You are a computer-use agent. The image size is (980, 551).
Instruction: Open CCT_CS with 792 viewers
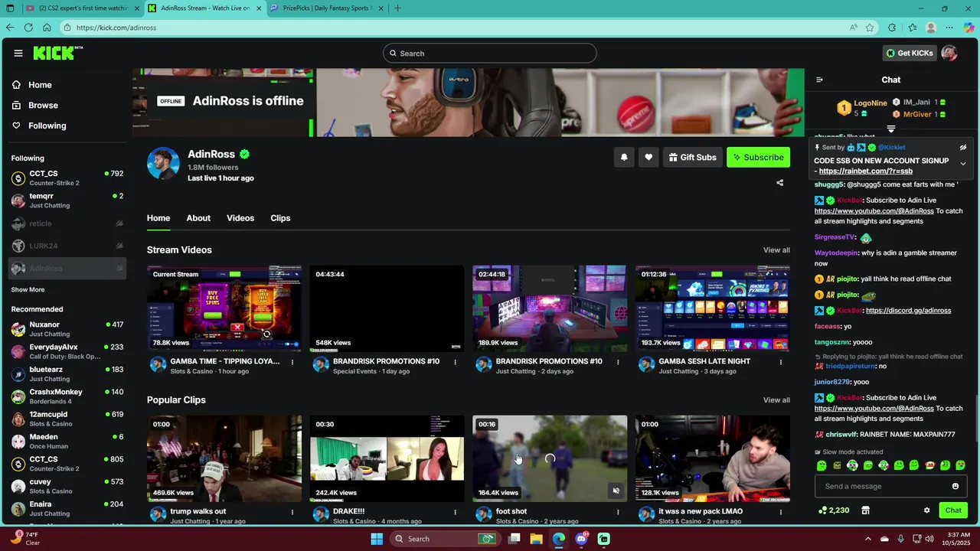(x=67, y=178)
